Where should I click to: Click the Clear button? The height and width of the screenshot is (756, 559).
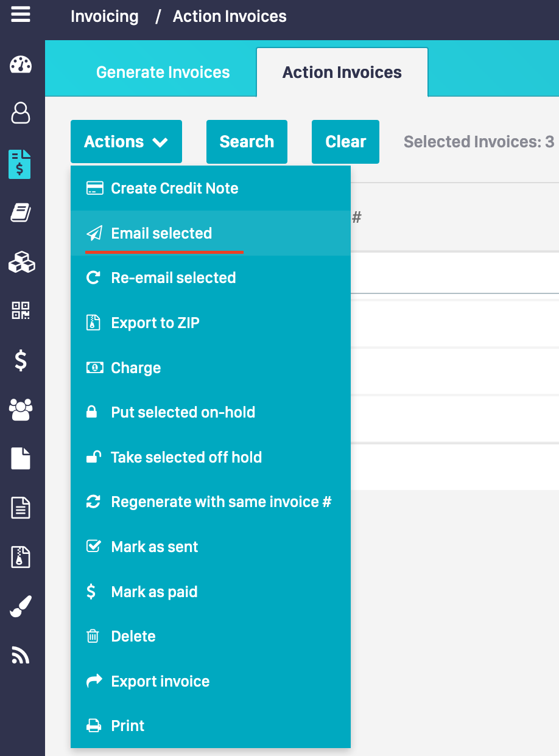[x=345, y=142]
